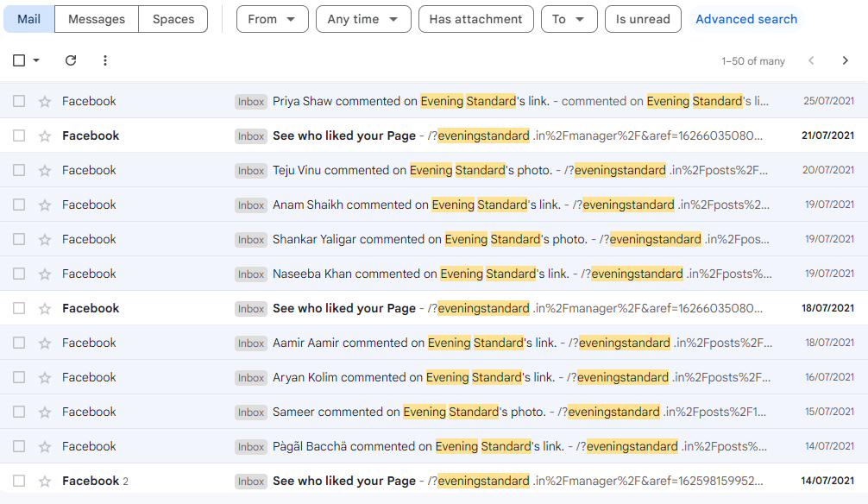Expand the Any time filter
Viewport: 868px width, 504px height.
tap(363, 18)
